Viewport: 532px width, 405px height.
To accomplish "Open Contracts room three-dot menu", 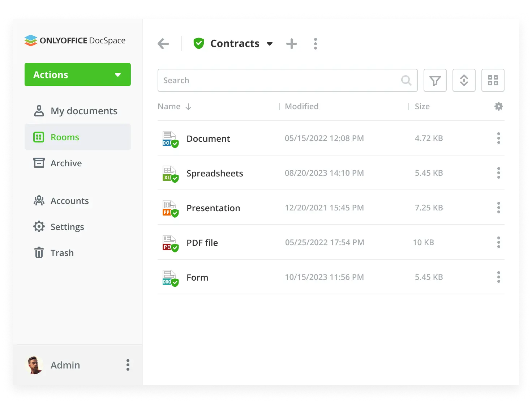I will coord(315,44).
